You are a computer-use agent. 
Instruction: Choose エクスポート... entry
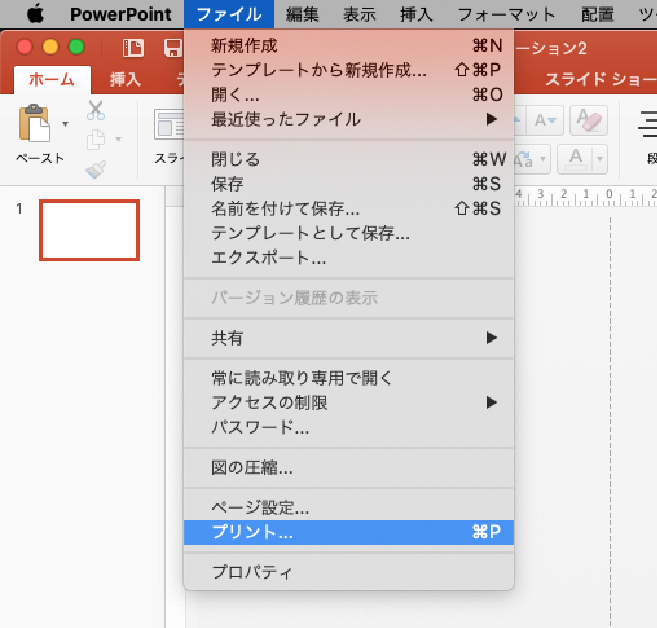coord(349,258)
